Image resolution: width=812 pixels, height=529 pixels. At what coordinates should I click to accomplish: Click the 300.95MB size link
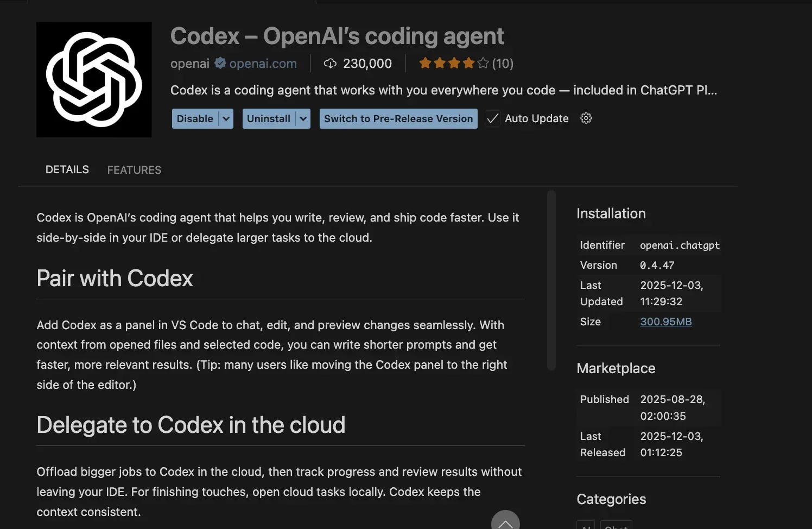pos(665,322)
